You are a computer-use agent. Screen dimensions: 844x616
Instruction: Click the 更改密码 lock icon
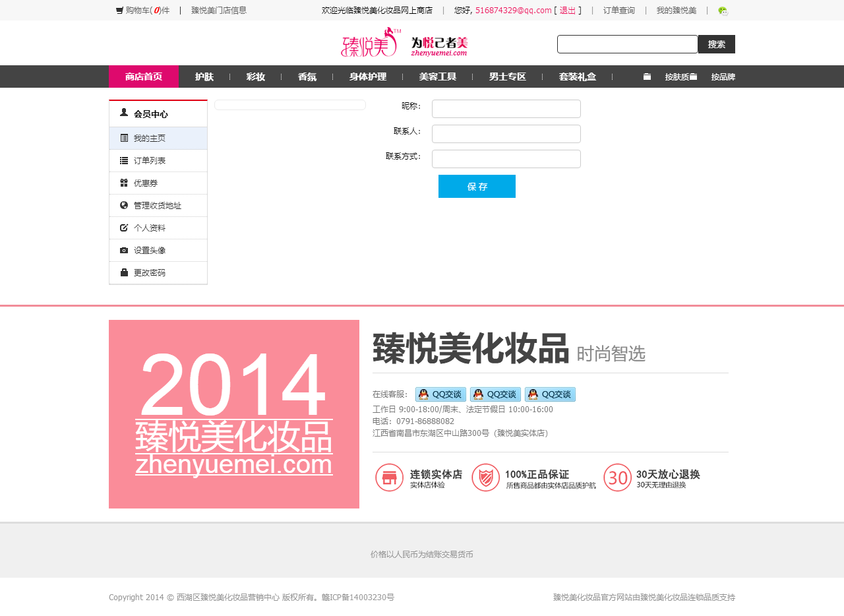tap(124, 273)
